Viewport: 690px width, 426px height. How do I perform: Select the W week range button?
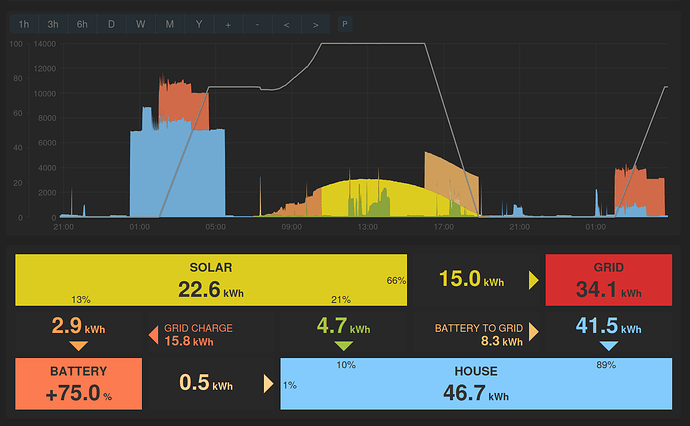click(140, 24)
